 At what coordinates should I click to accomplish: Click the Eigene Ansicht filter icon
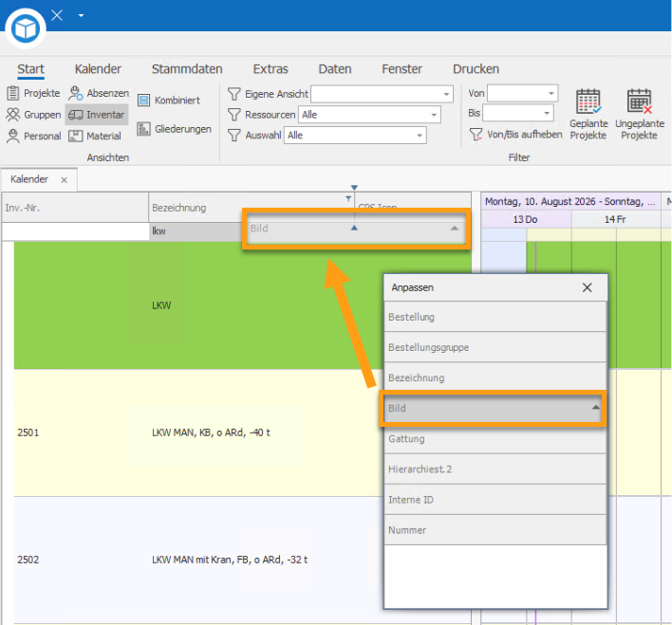[x=234, y=94]
